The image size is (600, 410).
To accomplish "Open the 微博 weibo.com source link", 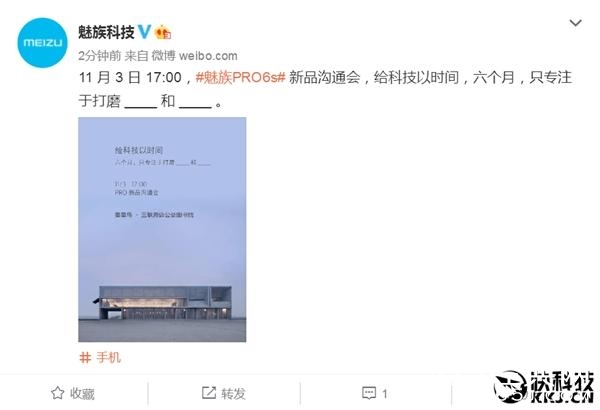I will coord(194,56).
